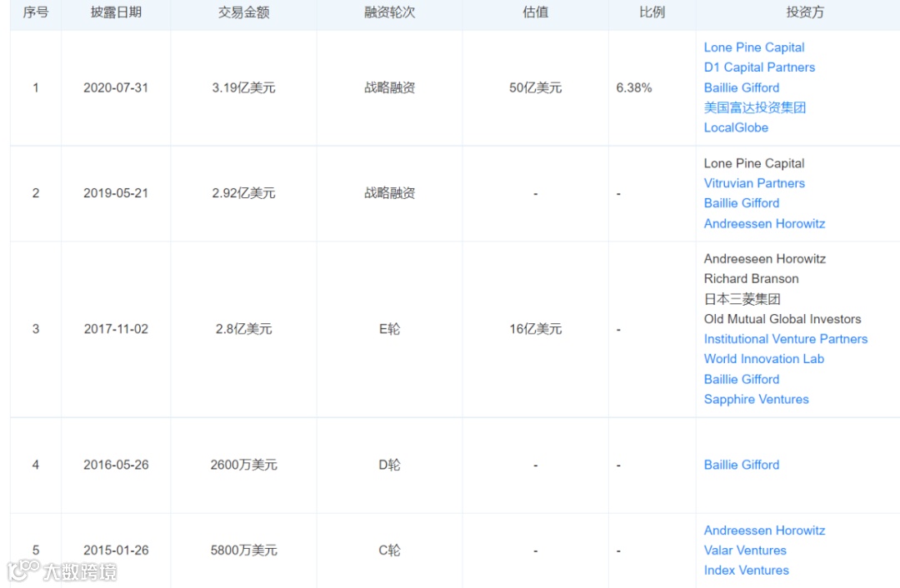This screenshot has width=900, height=588.
Task: Open Baillie Gifford link in D轮 row
Action: click(x=741, y=466)
